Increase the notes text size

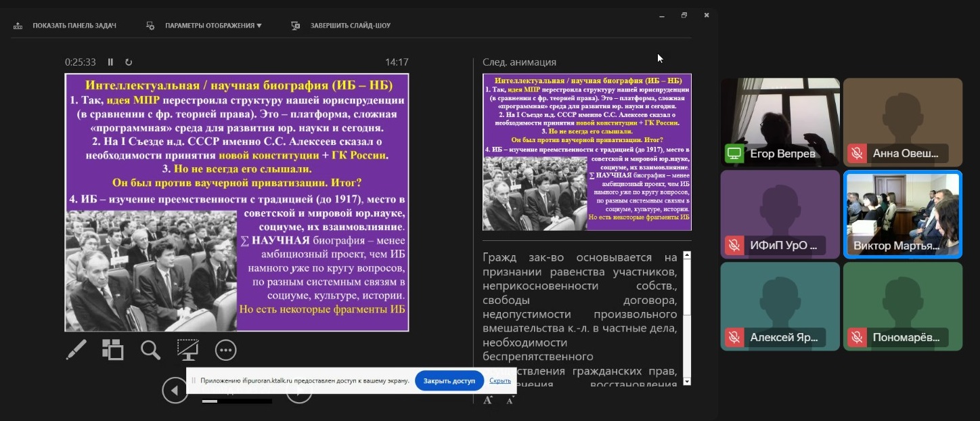pos(488,400)
